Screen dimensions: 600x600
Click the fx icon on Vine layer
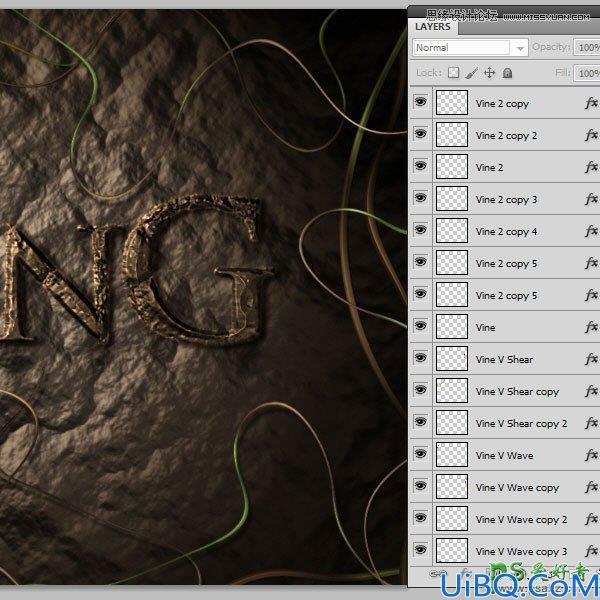591,327
